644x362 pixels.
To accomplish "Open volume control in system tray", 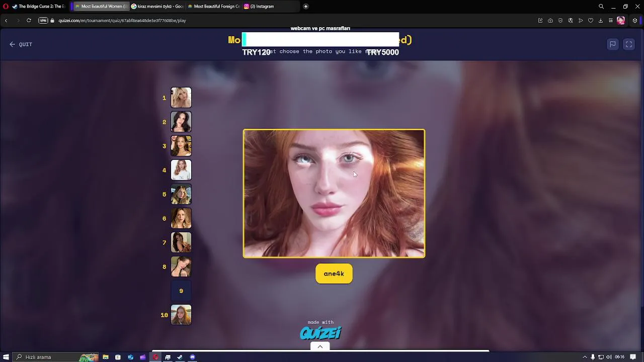I will (609, 357).
